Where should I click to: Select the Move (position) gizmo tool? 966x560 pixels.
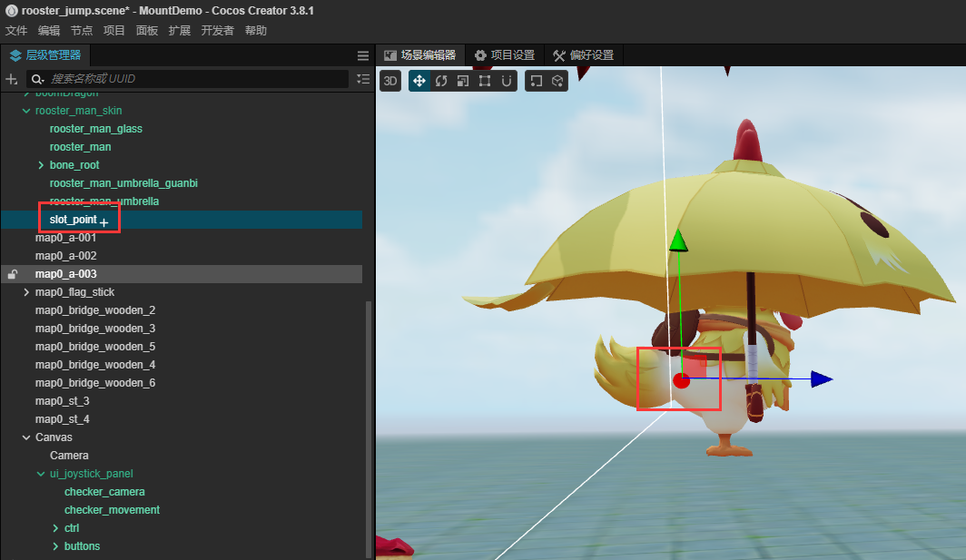pos(419,81)
